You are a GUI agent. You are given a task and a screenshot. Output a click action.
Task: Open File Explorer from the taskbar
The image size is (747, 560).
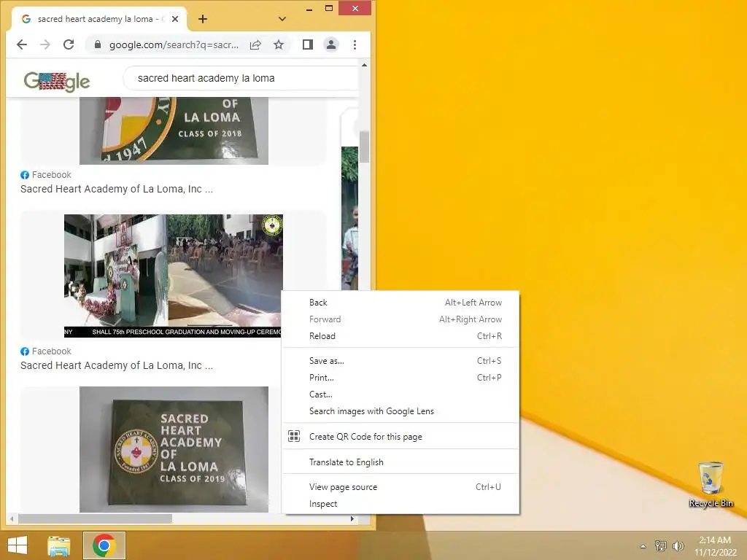[x=59, y=545]
